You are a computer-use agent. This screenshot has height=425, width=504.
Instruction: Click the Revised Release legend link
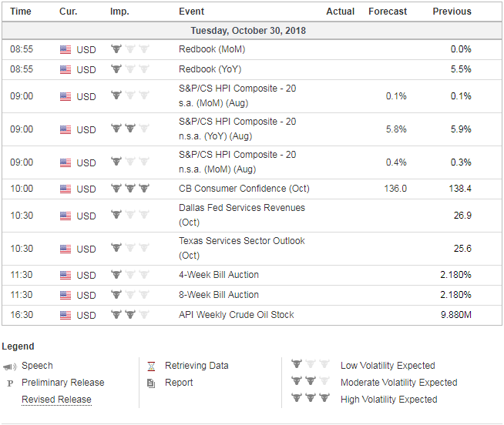[56, 400]
